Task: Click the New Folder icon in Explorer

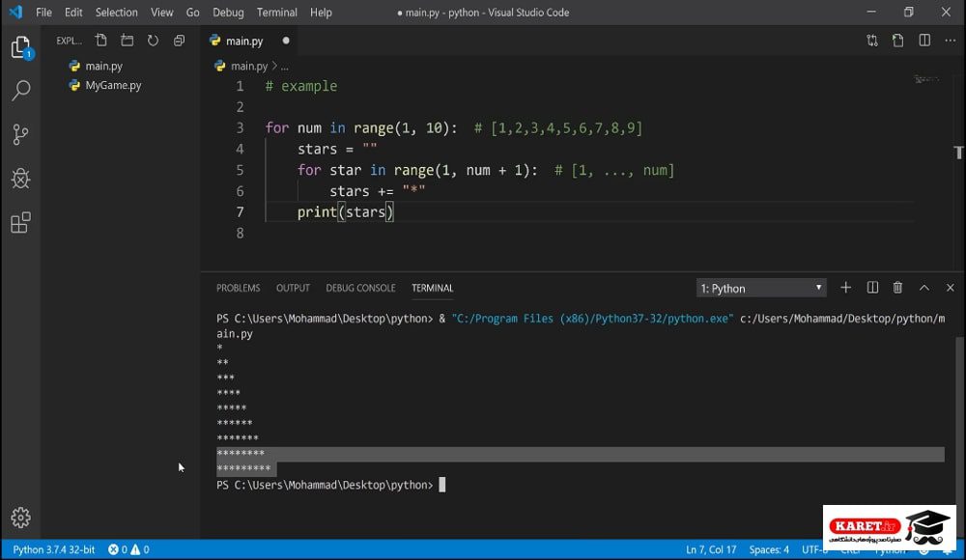Action: point(127,41)
